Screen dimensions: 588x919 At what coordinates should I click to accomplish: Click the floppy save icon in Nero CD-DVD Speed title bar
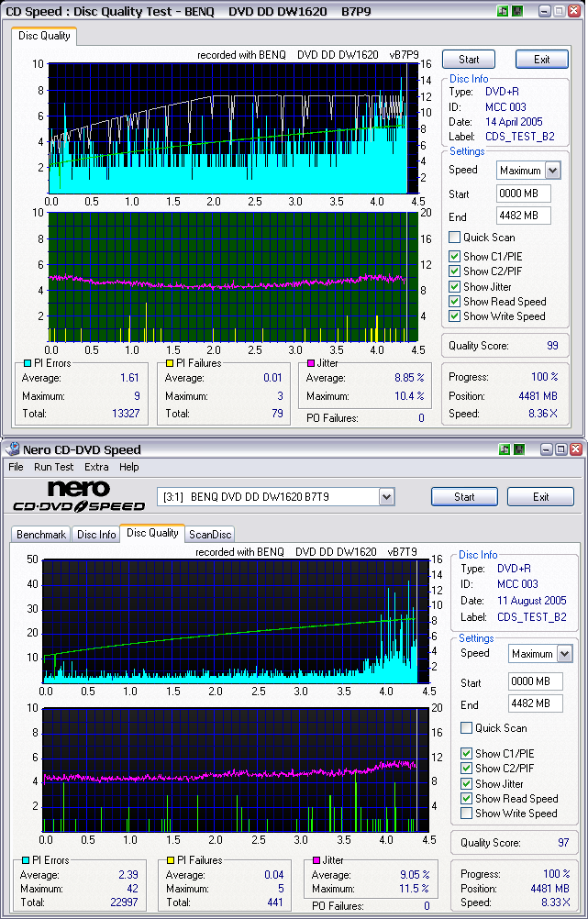click(x=519, y=449)
